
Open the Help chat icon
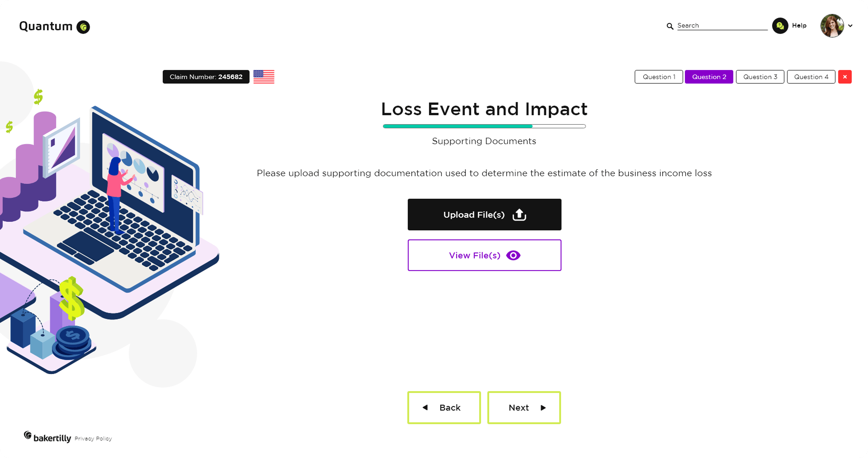click(x=780, y=26)
